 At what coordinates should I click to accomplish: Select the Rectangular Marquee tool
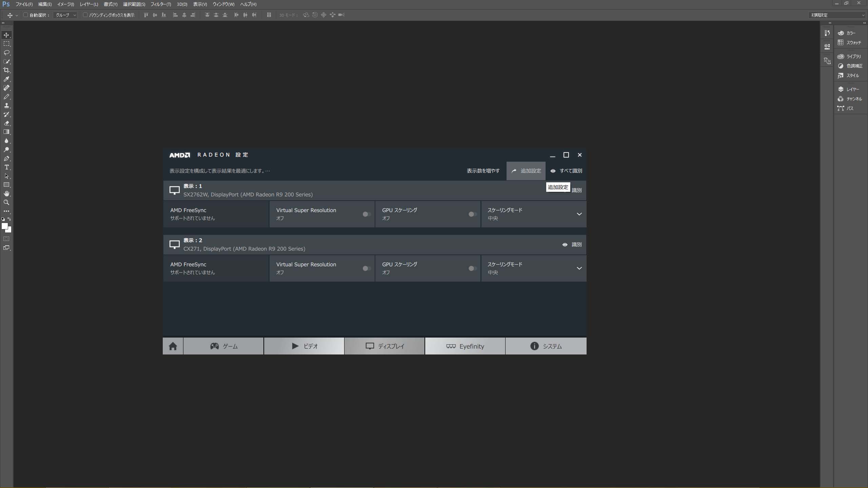pyautogui.click(x=6, y=44)
